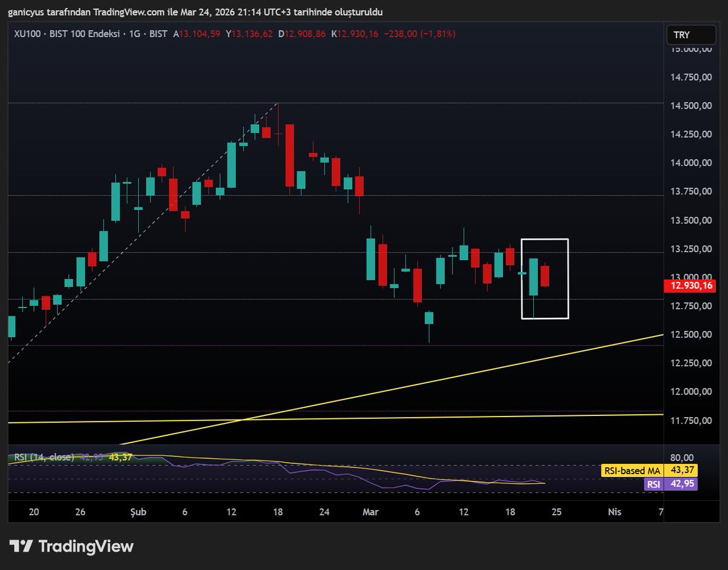This screenshot has height=570, width=728.
Task: Click the 14.250,00 price axis label
Action: coord(690,134)
